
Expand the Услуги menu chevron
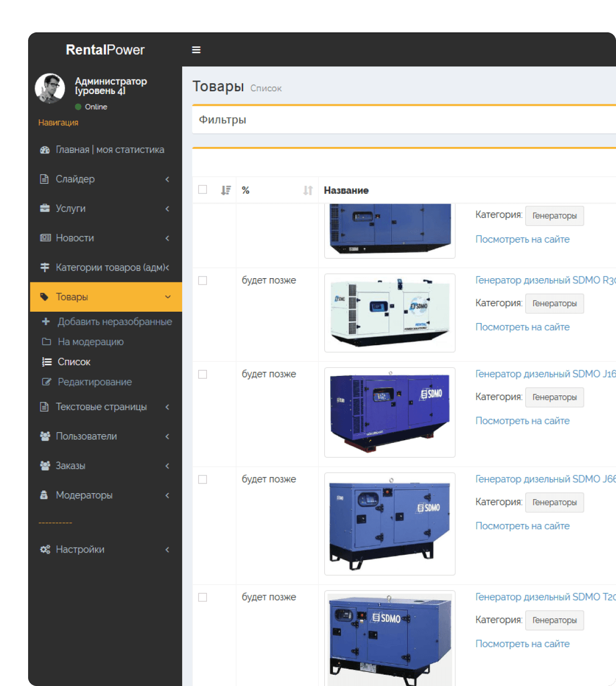pos(168,209)
